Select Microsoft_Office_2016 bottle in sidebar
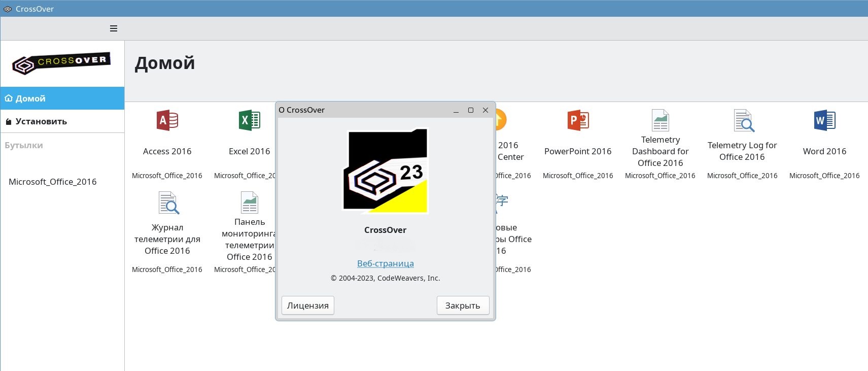This screenshot has height=371, width=868. click(53, 182)
